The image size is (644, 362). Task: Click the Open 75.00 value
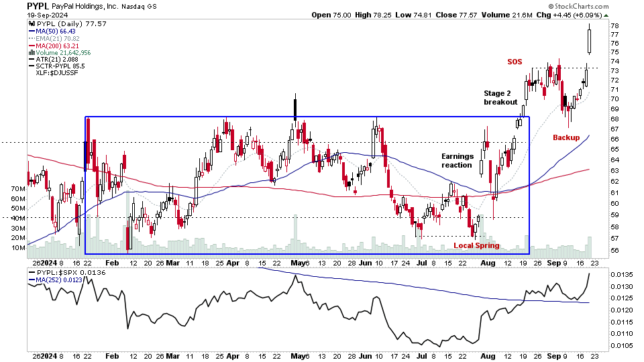pos(331,15)
